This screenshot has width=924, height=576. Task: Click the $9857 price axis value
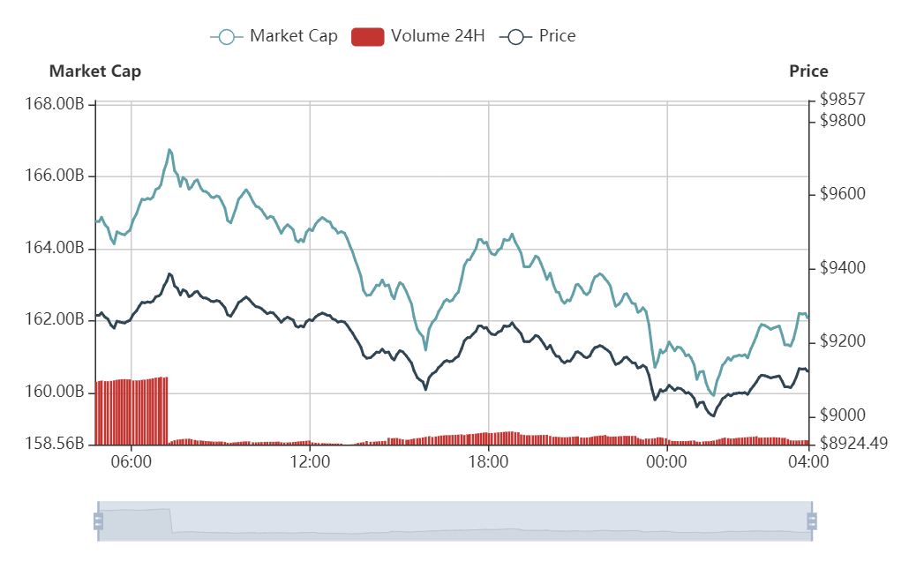click(842, 99)
